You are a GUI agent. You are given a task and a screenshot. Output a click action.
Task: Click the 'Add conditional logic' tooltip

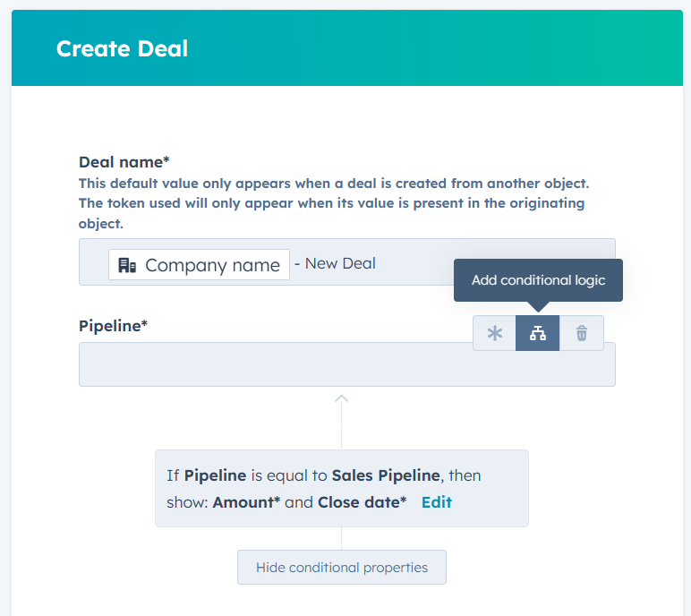click(x=538, y=280)
